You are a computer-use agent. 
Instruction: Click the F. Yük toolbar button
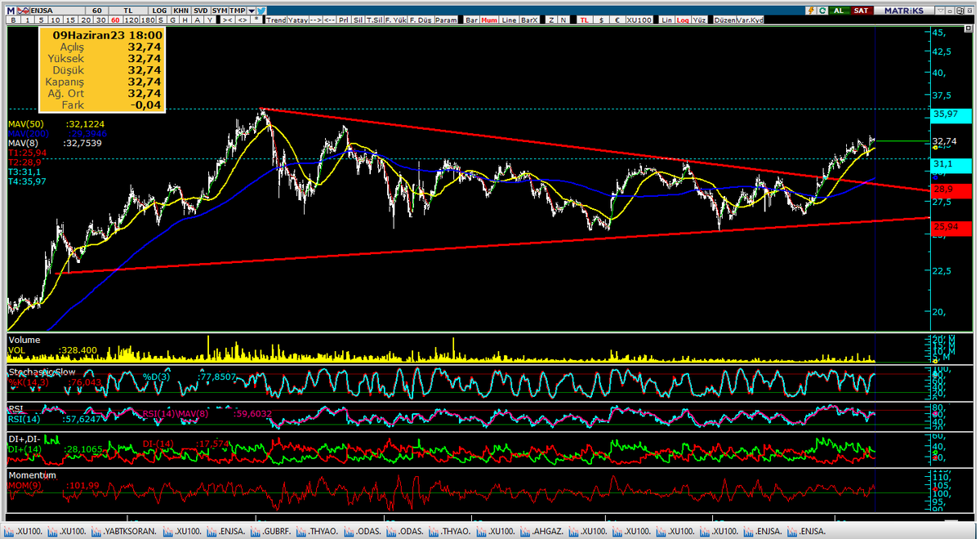pyautogui.click(x=396, y=20)
